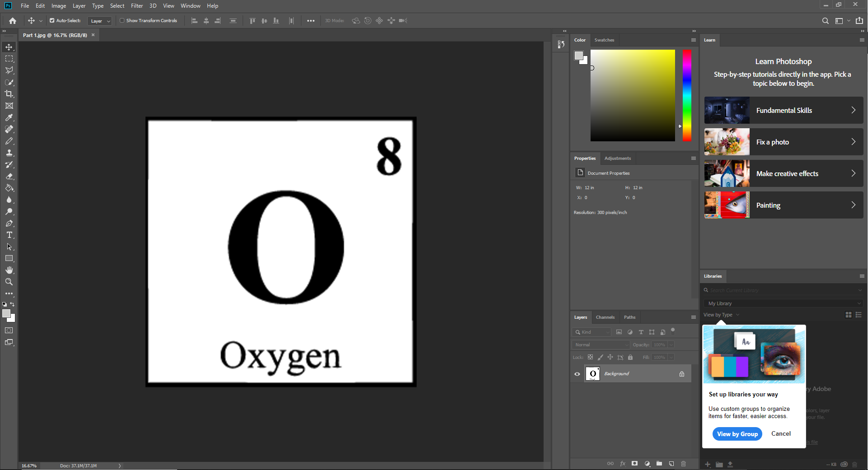Toggle Quick Mask mode
The height and width of the screenshot is (470, 868).
point(9,330)
